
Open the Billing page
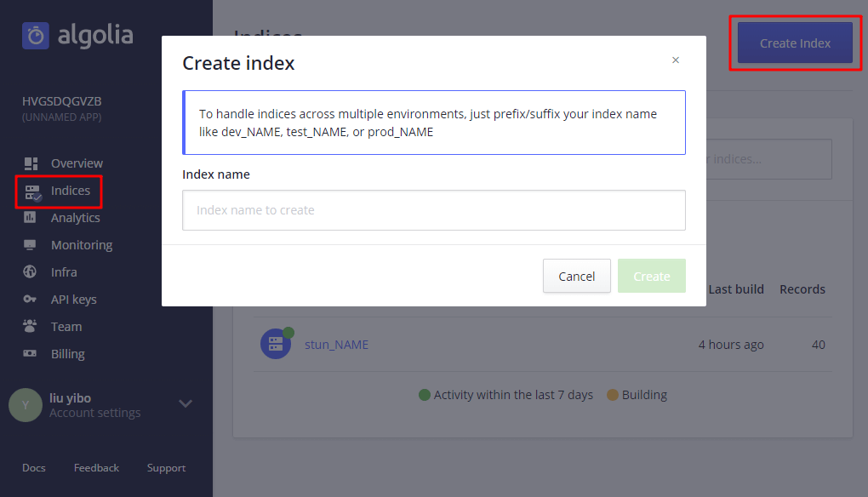click(67, 354)
